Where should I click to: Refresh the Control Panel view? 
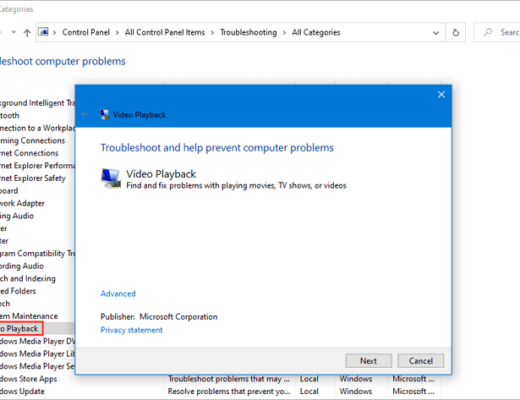456,32
